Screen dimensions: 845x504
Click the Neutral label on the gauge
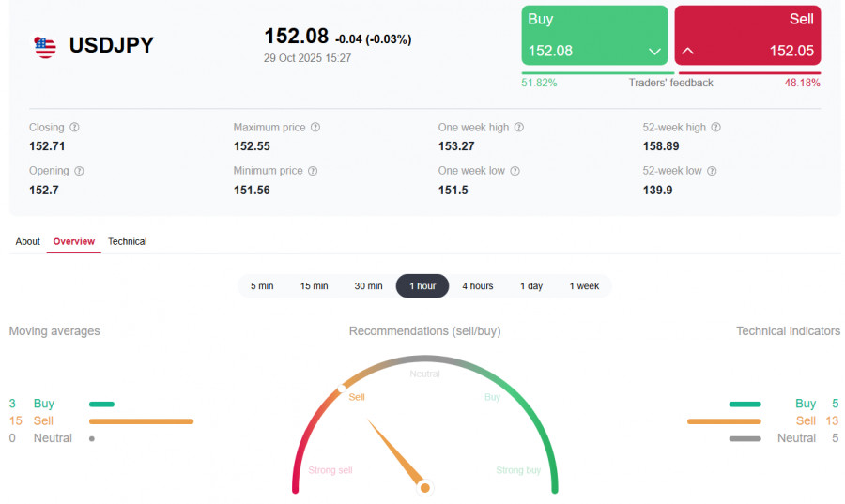click(x=424, y=374)
